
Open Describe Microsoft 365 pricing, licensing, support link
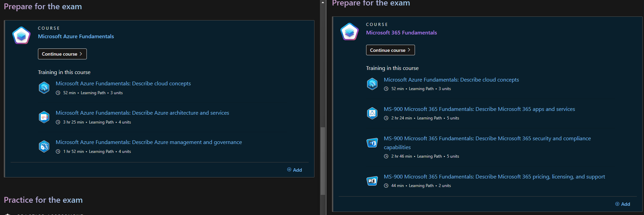point(494,177)
